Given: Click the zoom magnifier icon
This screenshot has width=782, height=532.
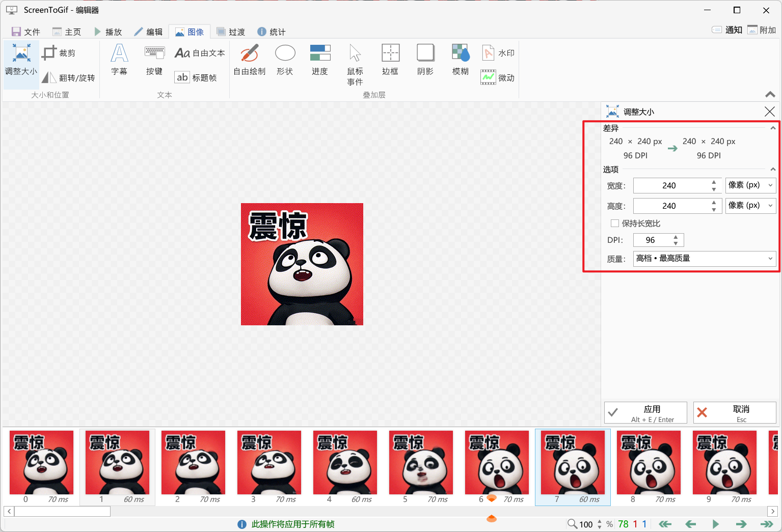Looking at the screenshot, I should (572, 524).
